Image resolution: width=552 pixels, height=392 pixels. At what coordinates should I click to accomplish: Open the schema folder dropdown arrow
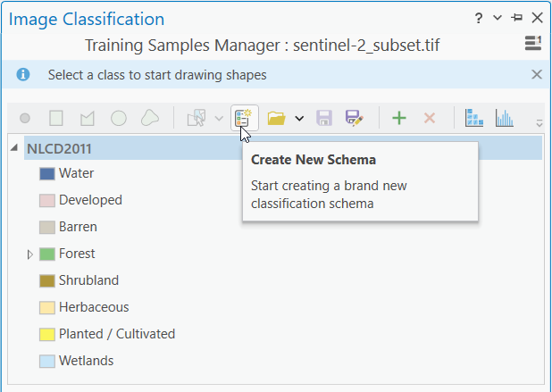click(x=299, y=118)
